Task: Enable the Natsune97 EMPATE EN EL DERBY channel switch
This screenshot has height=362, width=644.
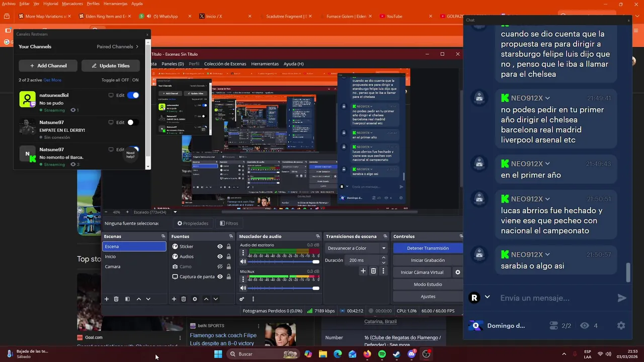Action: click(133, 122)
